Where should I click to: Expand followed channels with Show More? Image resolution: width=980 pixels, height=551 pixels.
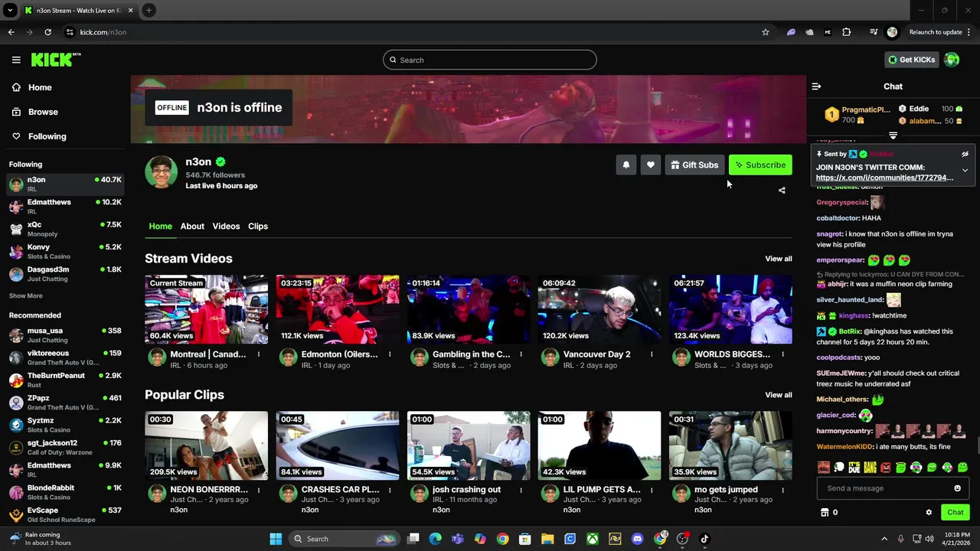tap(25, 295)
